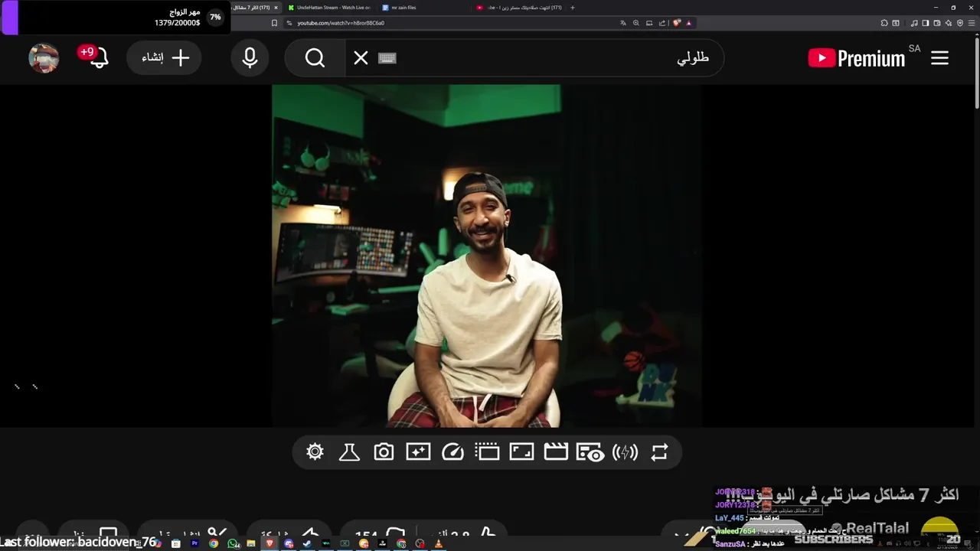Click the SUBSCRIBERS overlay label
This screenshot has width=980, height=551.
(833, 540)
